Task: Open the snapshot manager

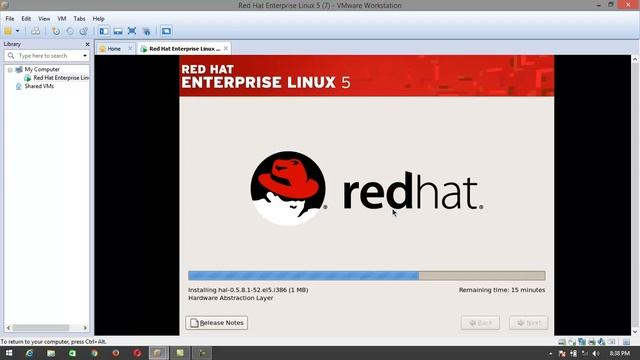Action: pos(84,31)
